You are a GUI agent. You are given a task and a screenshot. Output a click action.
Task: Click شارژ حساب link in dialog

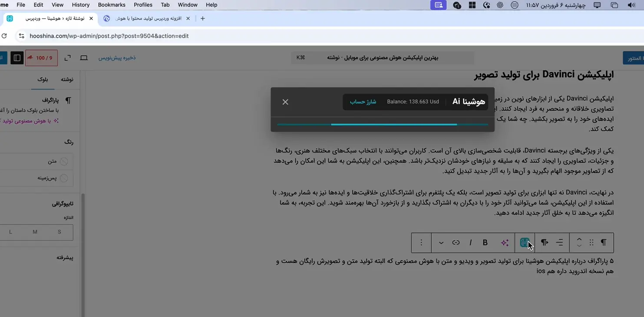363,102
